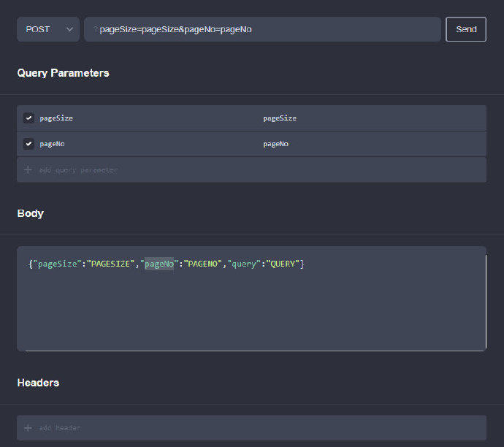Click highlighted pageNo key in body JSON
The height and width of the screenshot is (447, 504).
point(159,264)
